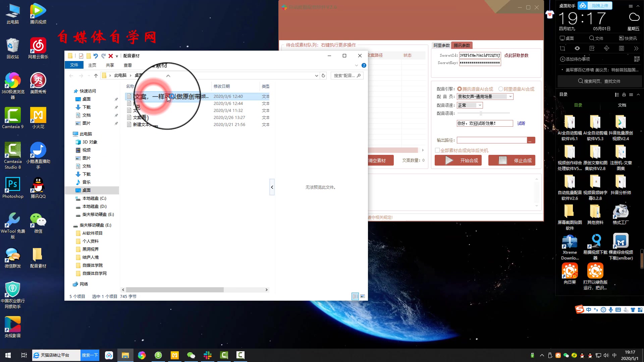Click 搜索一下 taskbar search button
Image resolution: width=644 pixels, height=362 pixels.
point(90,355)
